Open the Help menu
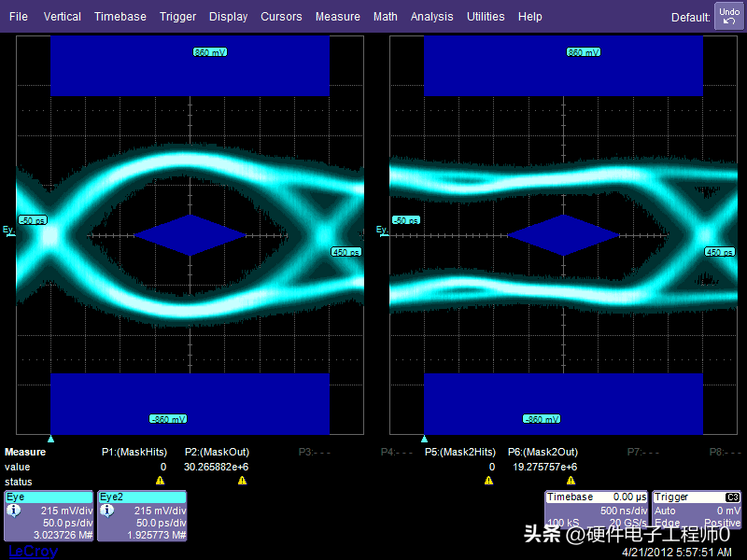The width and height of the screenshot is (747, 560). pos(529,17)
